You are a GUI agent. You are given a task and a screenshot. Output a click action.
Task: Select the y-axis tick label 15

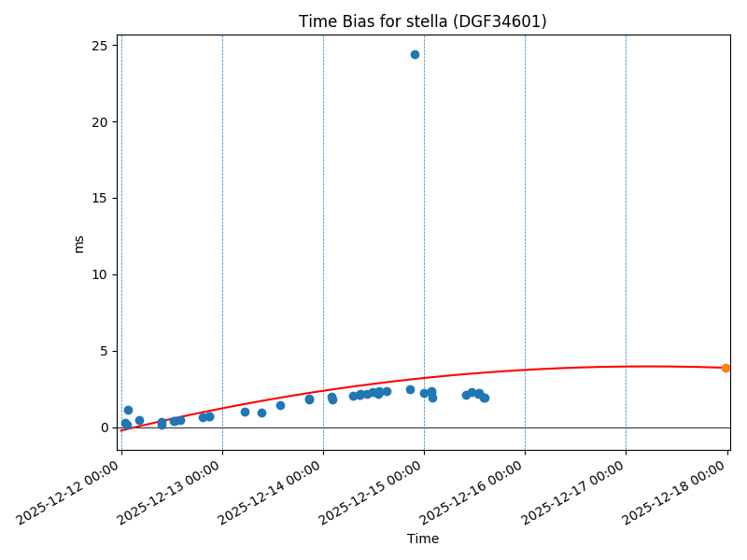[98, 198]
